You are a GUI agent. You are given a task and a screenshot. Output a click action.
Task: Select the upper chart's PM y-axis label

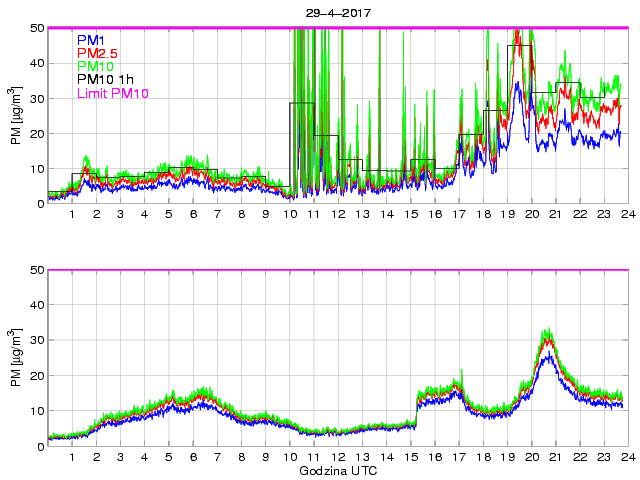tap(16, 116)
